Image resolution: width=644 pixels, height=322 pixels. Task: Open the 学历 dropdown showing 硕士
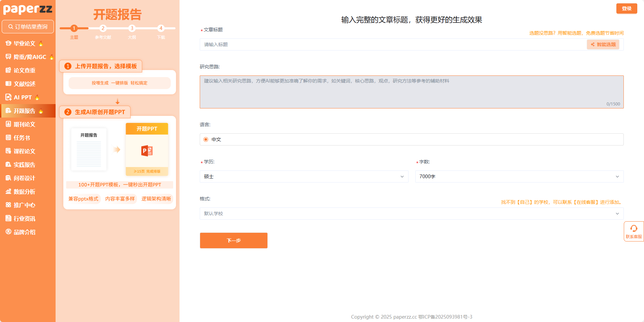pyautogui.click(x=304, y=176)
